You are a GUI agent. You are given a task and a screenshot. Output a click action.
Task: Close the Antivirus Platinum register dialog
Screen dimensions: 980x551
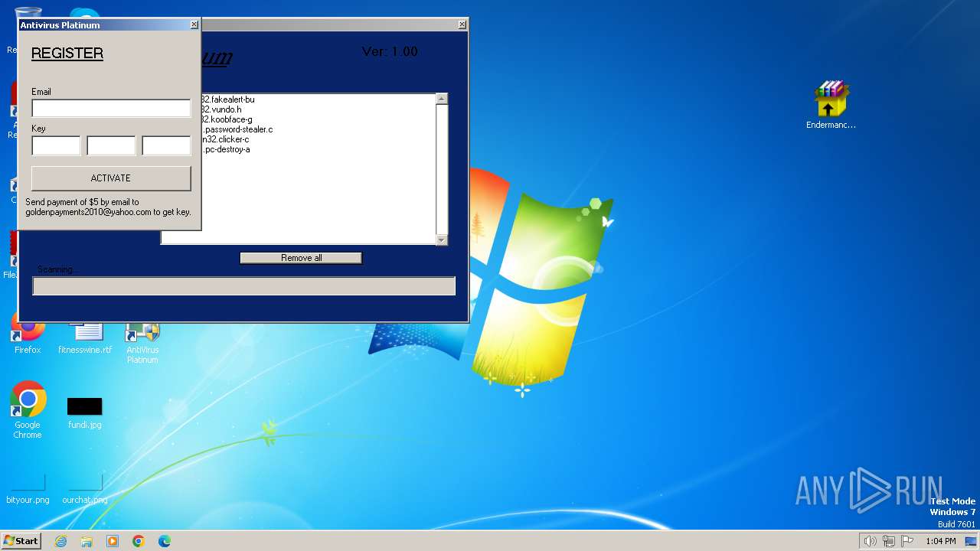pyautogui.click(x=194, y=25)
